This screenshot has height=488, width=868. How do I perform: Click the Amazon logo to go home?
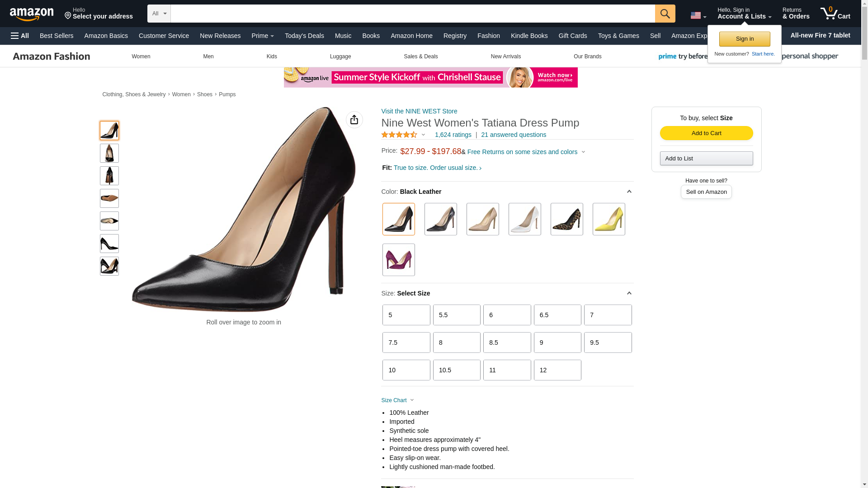(x=32, y=14)
